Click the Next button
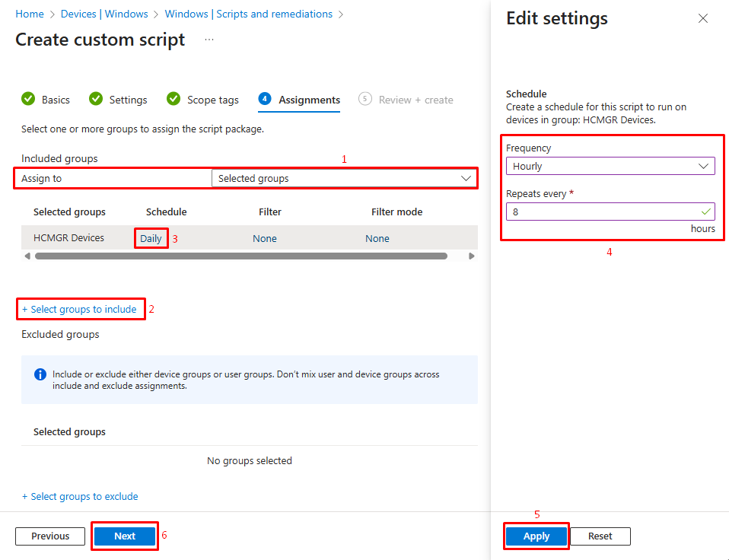Screen dimensions: 729x560 [x=125, y=536]
